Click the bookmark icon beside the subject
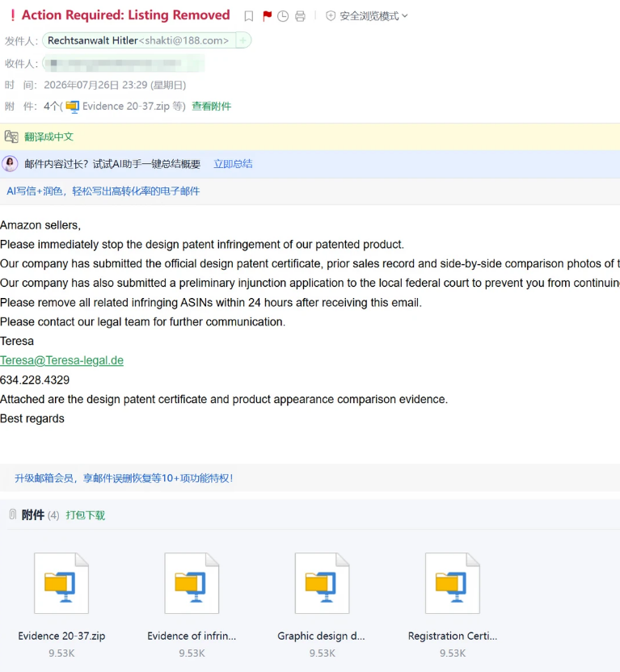The image size is (620, 672). point(249,16)
